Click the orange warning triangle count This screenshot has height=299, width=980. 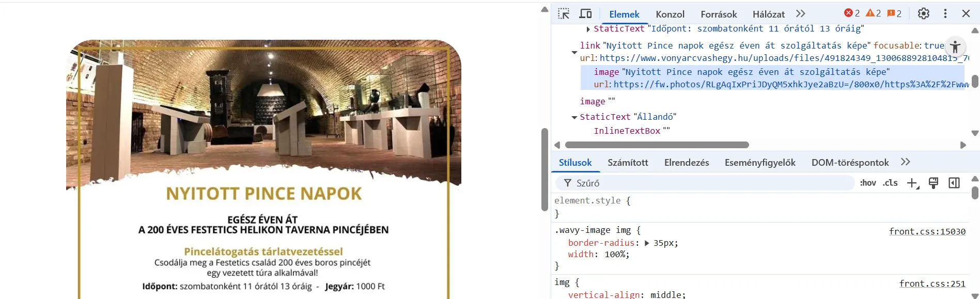point(874,13)
